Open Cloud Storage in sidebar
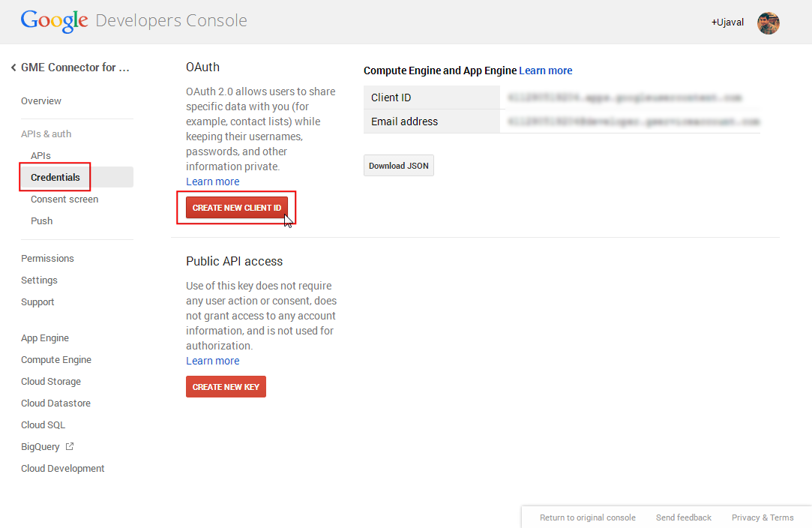Image resolution: width=812 pixels, height=528 pixels. pos(51,382)
